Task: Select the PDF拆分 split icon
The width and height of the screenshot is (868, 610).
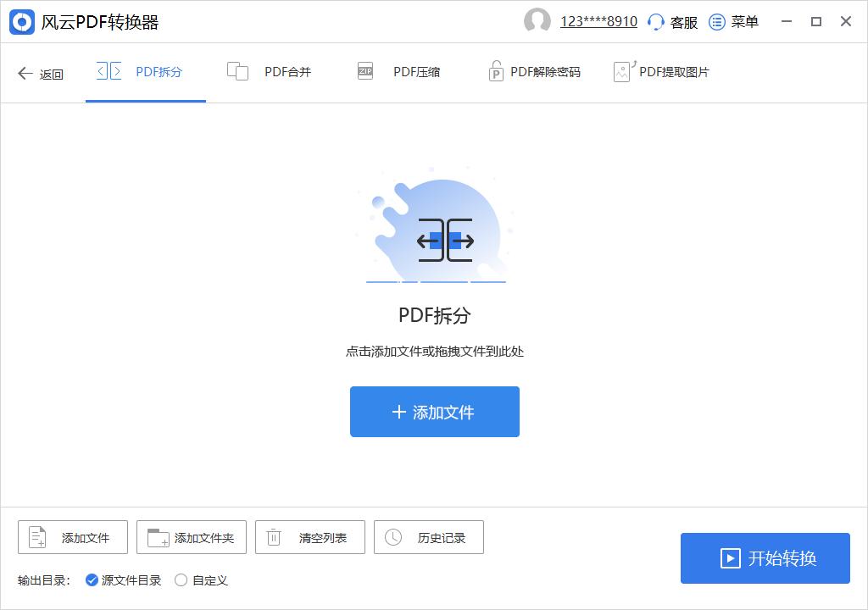Action: 108,71
